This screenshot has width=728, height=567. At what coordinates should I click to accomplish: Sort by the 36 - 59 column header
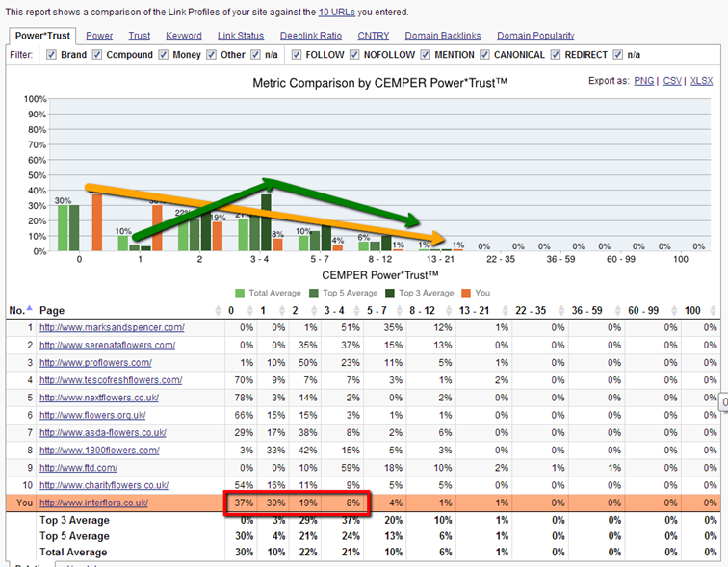pos(586,310)
